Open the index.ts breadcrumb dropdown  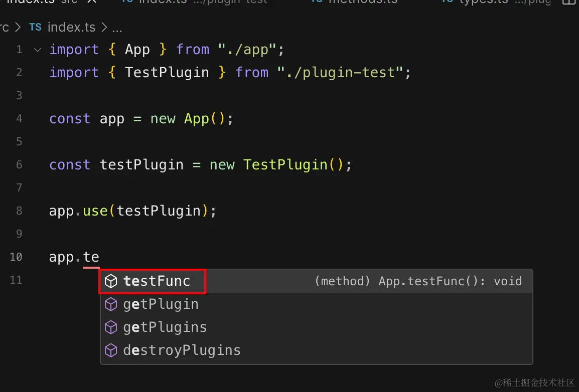[x=72, y=27]
